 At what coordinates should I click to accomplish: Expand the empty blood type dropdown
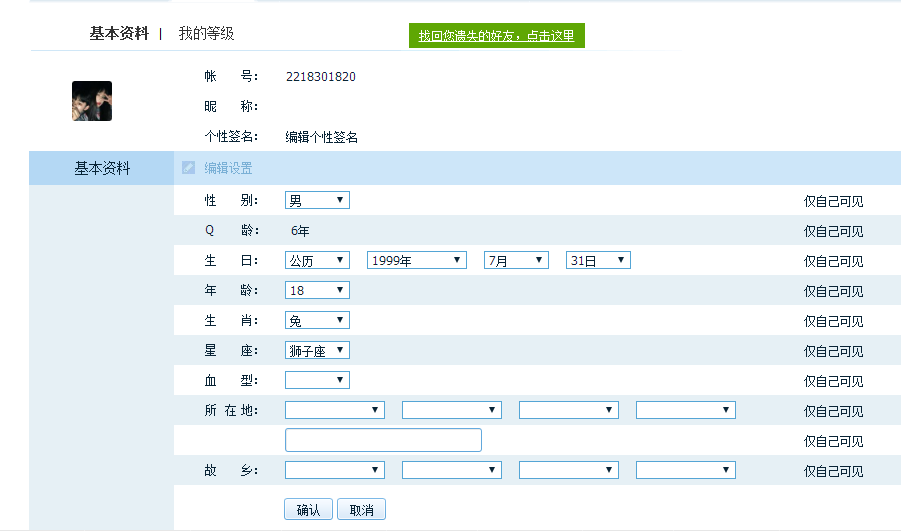tap(317, 380)
